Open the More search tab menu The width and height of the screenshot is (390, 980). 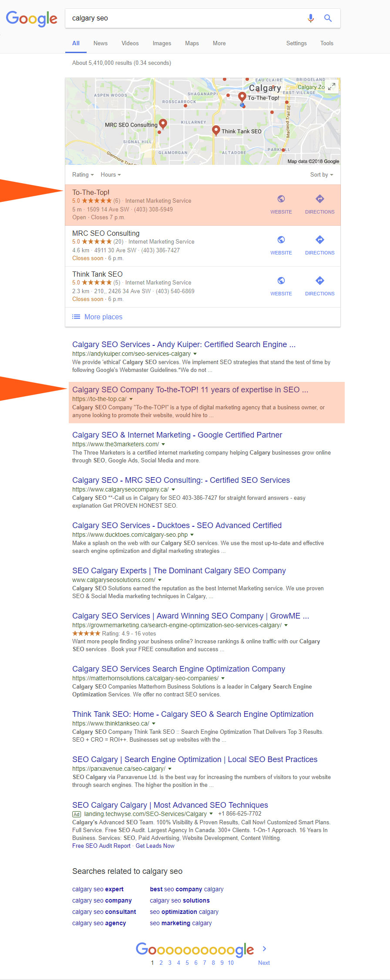(x=219, y=43)
